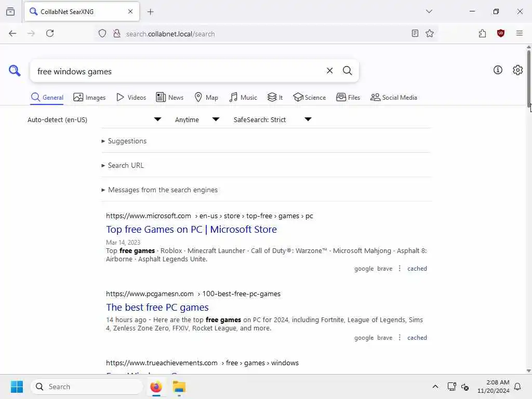Open SearXNG preferences gear icon
532x399 pixels.
(517, 70)
